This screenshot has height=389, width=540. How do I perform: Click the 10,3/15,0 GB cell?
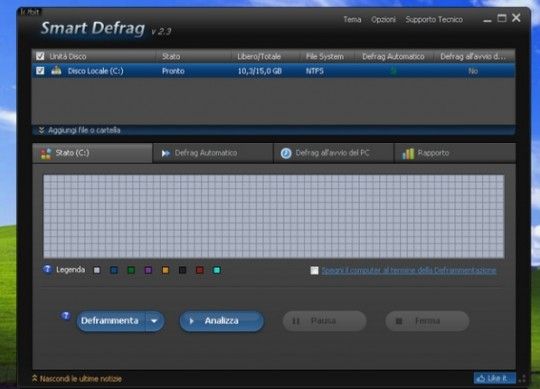point(260,71)
